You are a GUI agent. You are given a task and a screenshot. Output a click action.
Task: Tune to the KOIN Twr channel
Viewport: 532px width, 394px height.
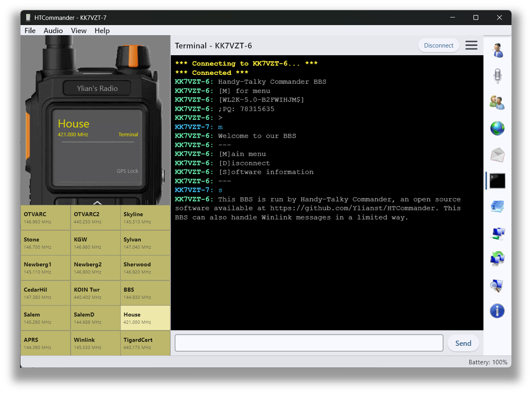[95, 293]
